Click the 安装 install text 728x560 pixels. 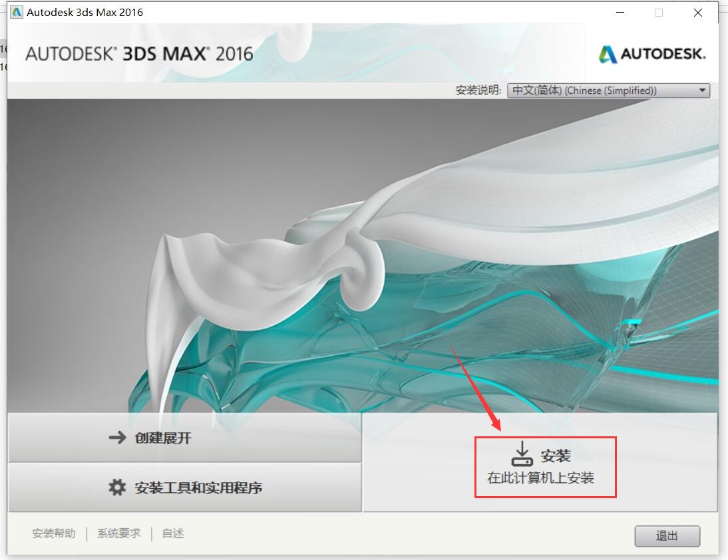click(555, 456)
